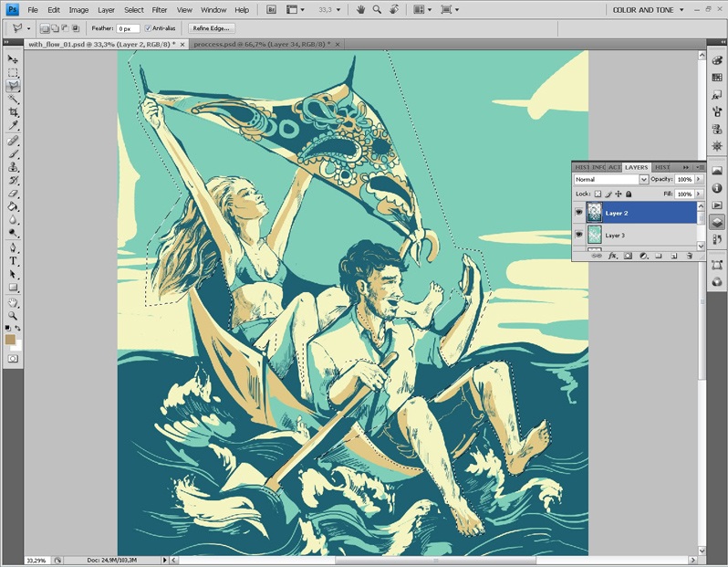The height and width of the screenshot is (567, 728).
Task: Click the foreground color swatch
Action: tap(10, 340)
